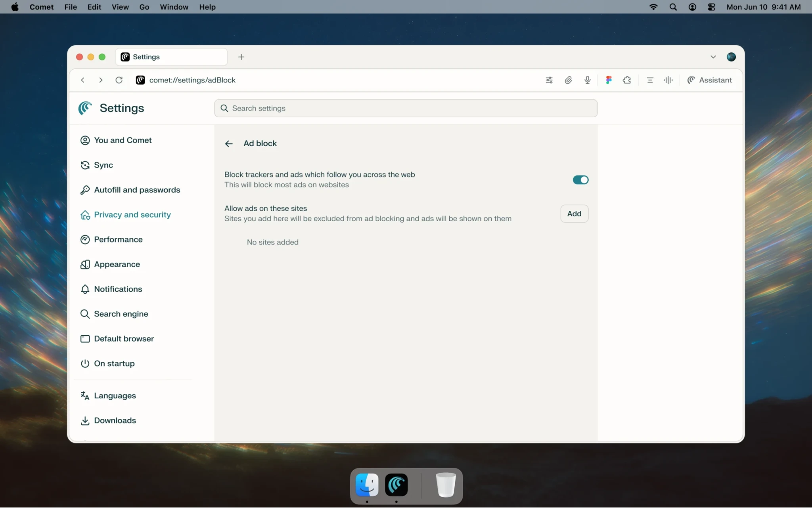Open the extensions puzzle icon
The height and width of the screenshot is (508, 812).
click(x=627, y=80)
